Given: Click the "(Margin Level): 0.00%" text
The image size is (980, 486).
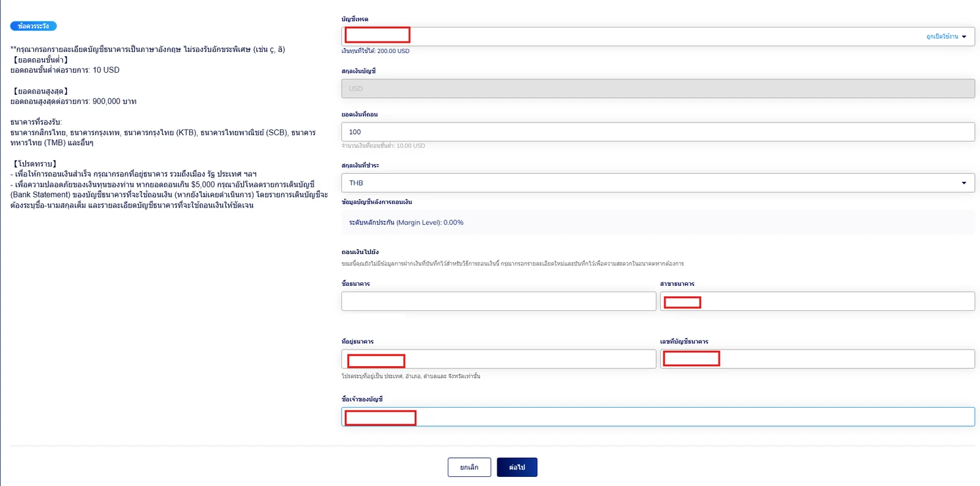Looking at the screenshot, I should (x=430, y=223).
